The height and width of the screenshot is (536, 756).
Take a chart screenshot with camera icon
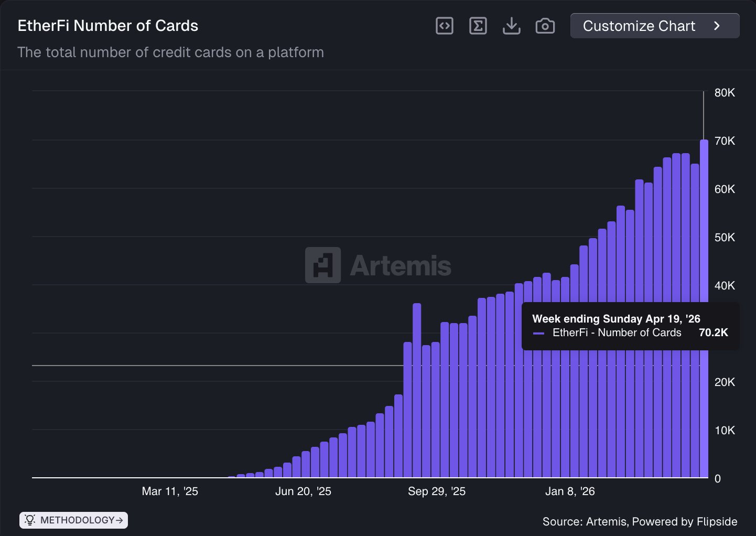[x=545, y=26]
